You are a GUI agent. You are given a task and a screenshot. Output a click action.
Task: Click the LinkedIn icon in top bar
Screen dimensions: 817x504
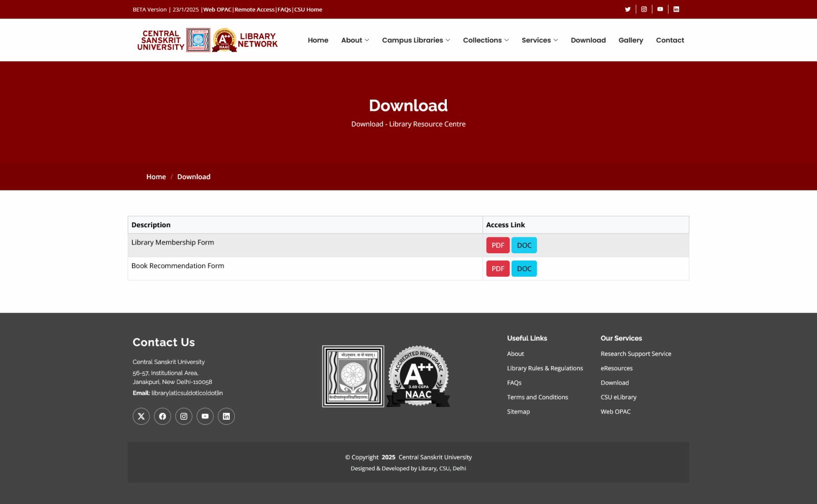coord(676,9)
